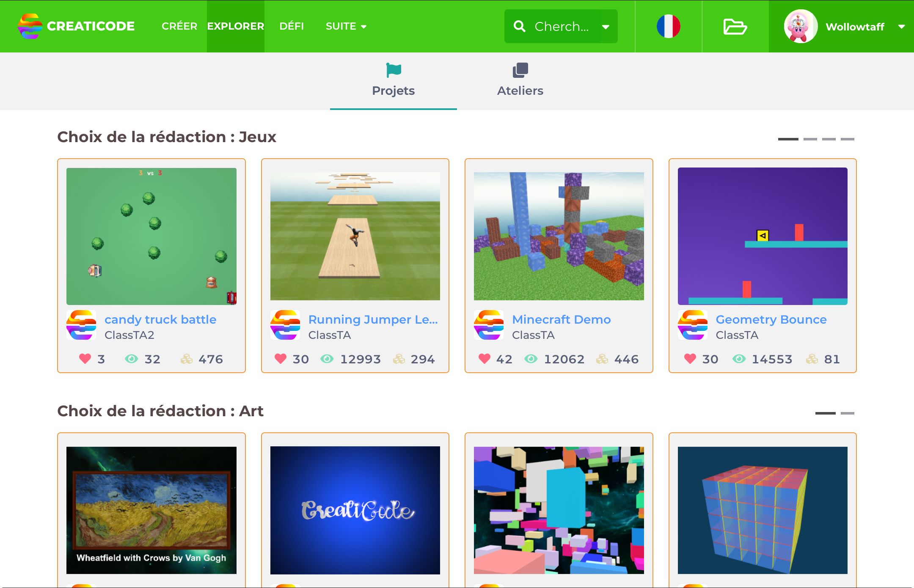914x588 pixels.
Task: Select second Art carousel page indicator
Action: tap(848, 413)
